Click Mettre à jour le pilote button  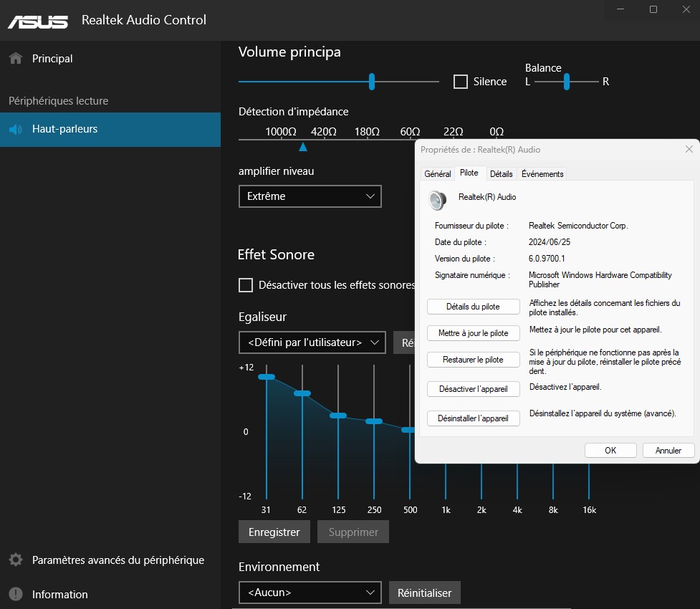(473, 333)
